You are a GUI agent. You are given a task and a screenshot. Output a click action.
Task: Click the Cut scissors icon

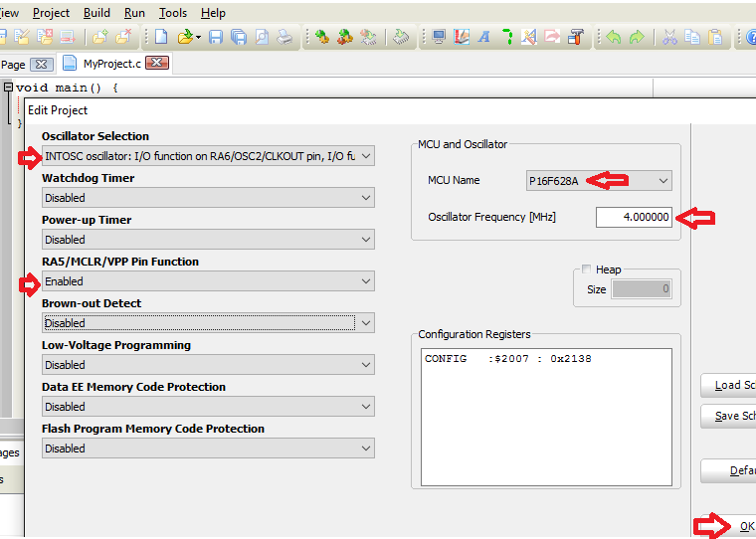click(669, 37)
